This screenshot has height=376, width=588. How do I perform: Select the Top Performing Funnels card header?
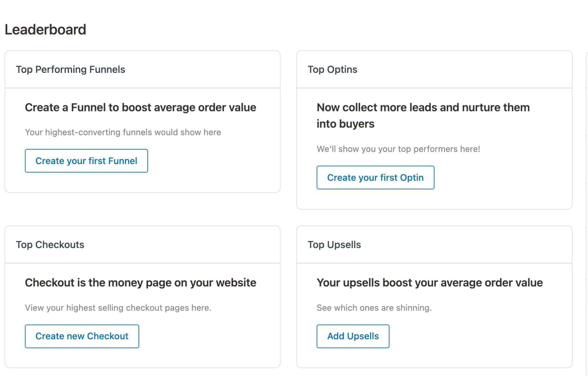coord(71,69)
